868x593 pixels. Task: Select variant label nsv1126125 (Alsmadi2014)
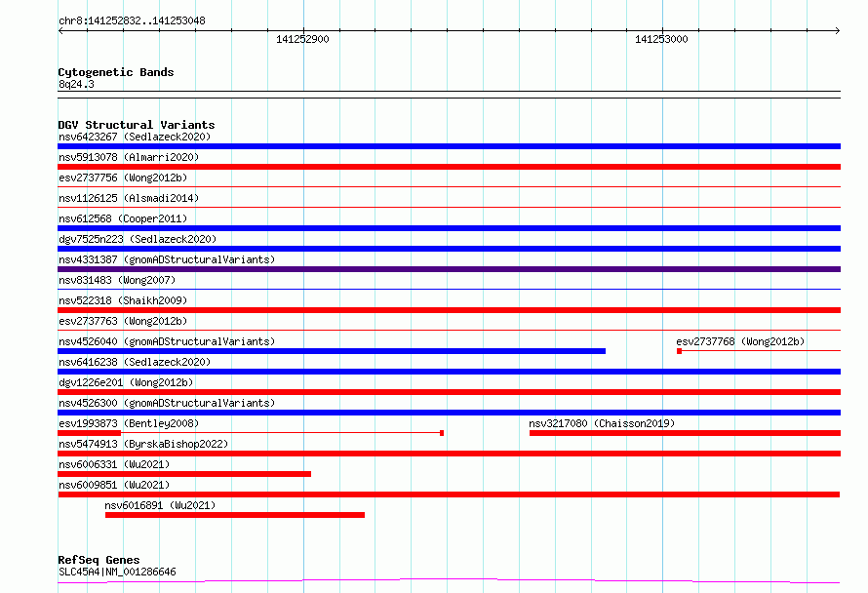point(129,198)
